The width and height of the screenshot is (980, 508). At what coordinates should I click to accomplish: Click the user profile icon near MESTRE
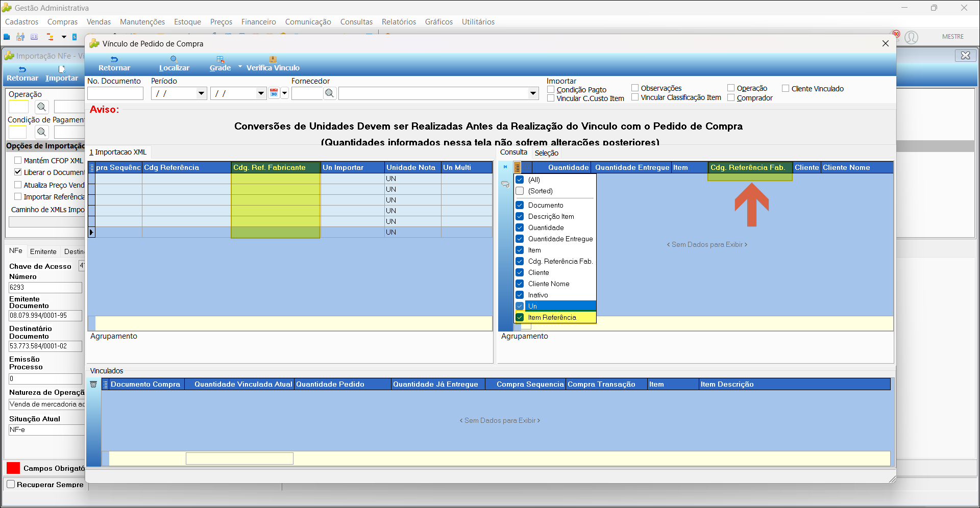tap(911, 37)
